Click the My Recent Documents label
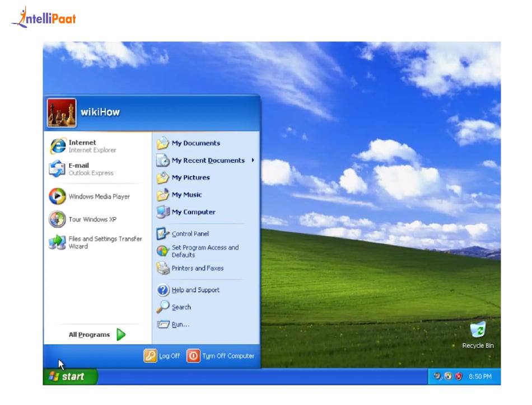The height and width of the screenshot is (405, 532). point(208,161)
